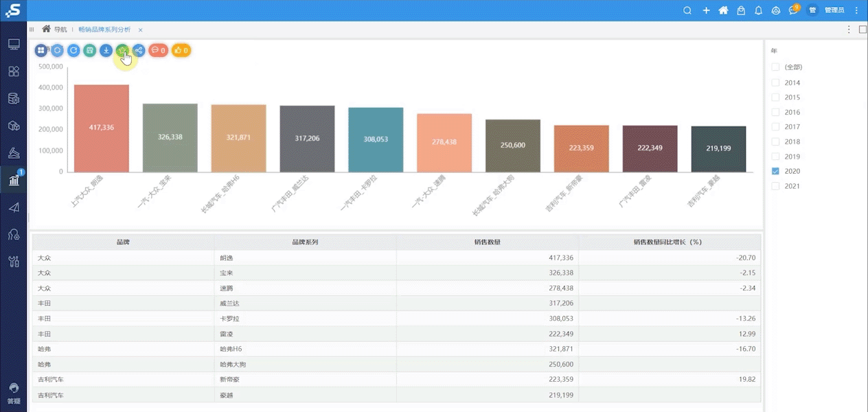The image size is (868, 412).
Task: Click the 销售数量 column header
Action: click(487, 242)
